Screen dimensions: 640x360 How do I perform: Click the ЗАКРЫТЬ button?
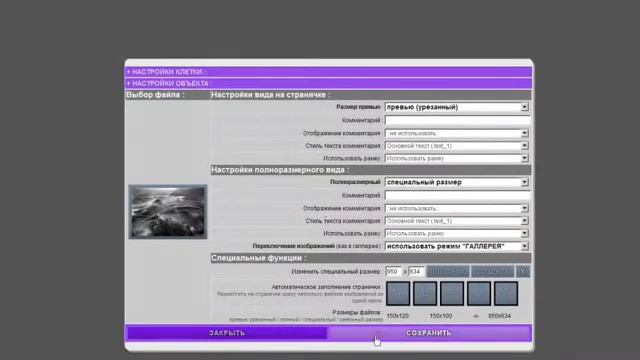[227, 333]
